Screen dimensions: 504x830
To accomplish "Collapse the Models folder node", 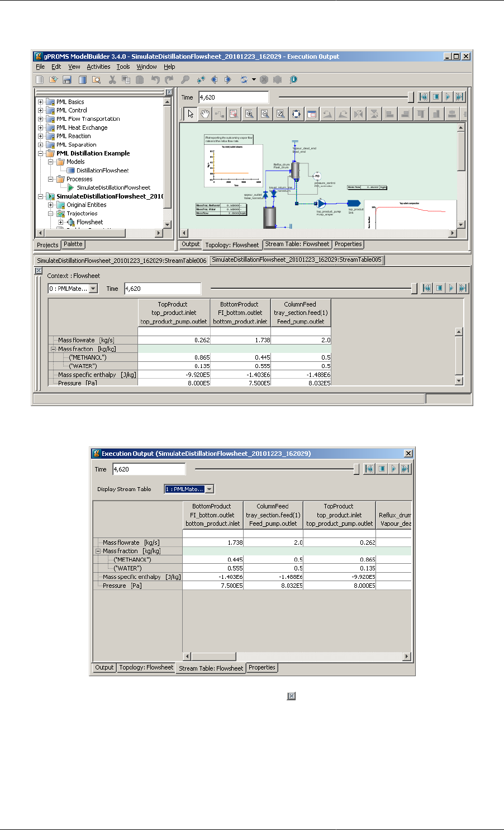I will coord(50,162).
